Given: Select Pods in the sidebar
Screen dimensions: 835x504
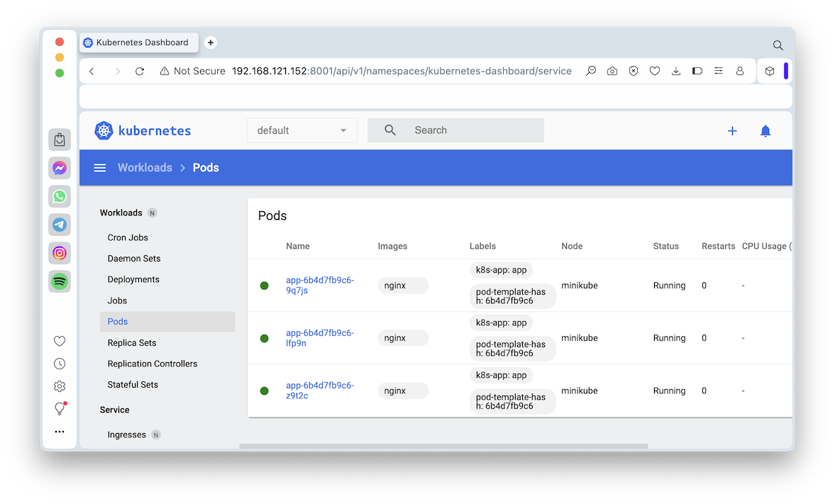Looking at the screenshot, I should [167, 321].
